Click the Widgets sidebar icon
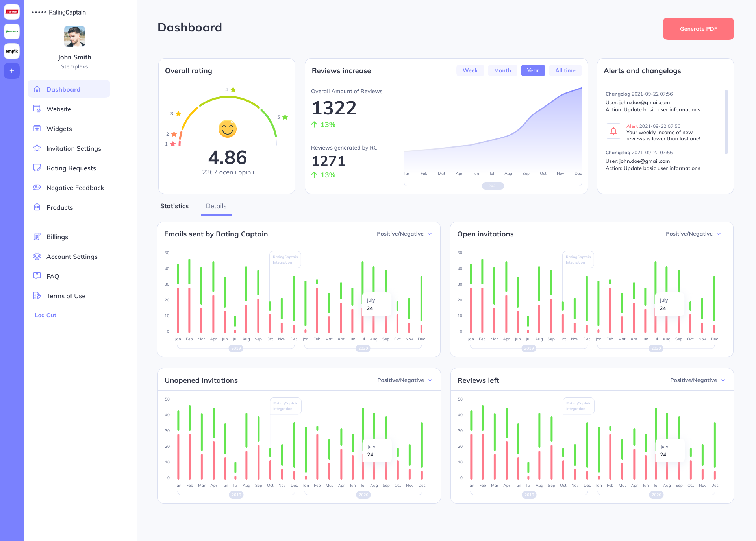The width and height of the screenshot is (756, 541). pyautogui.click(x=37, y=128)
